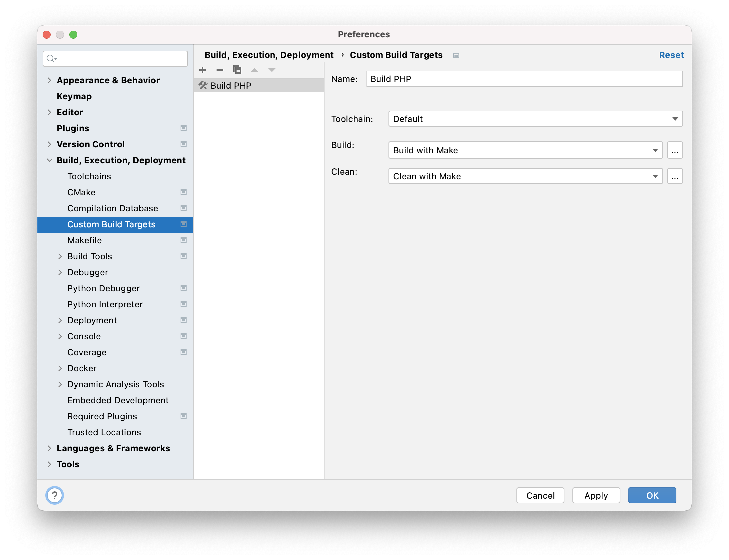Click the Remove target minus icon
The width and height of the screenshot is (729, 560).
click(220, 70)
